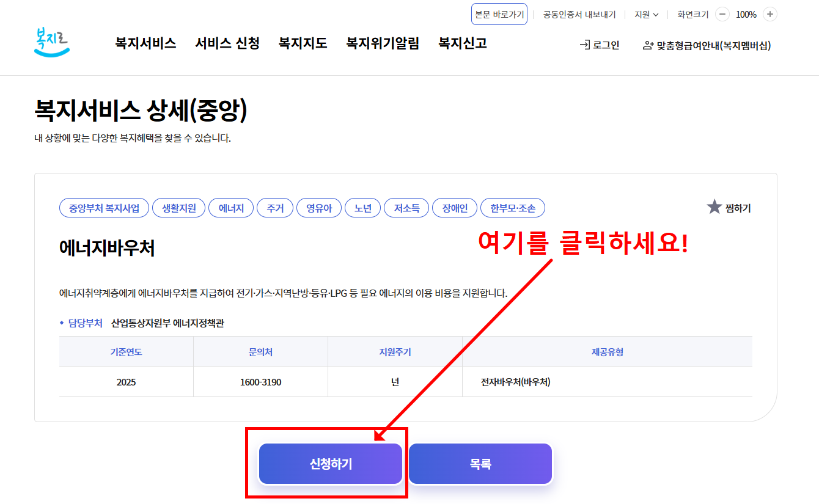This screenshot has height=504, width=819.
Task: Click the 목록 list button
Action: click(x=480, y=463)
